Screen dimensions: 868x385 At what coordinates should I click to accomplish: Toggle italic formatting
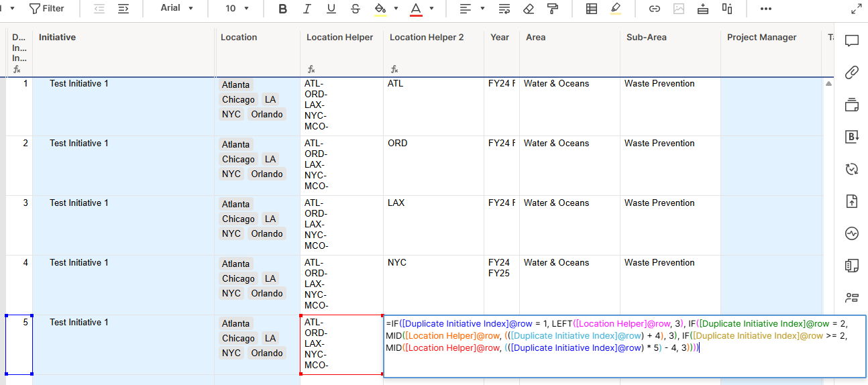(x=307, y=8)
